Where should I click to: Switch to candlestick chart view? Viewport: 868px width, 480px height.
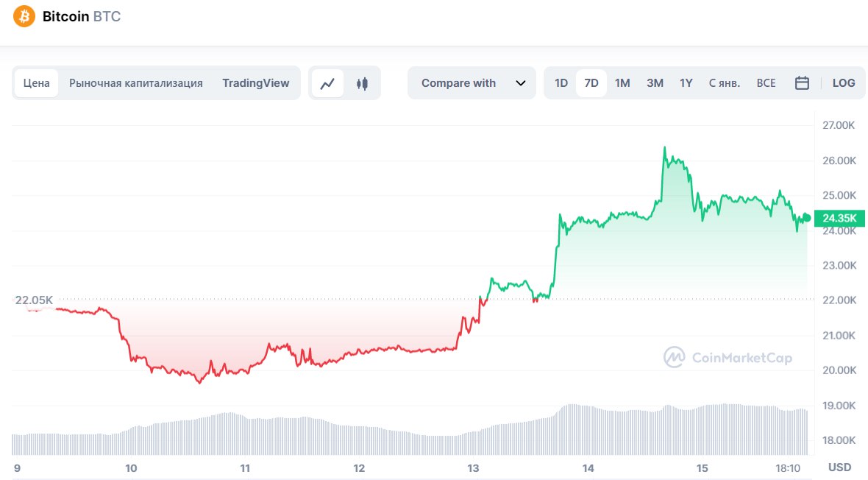[361, 83]
